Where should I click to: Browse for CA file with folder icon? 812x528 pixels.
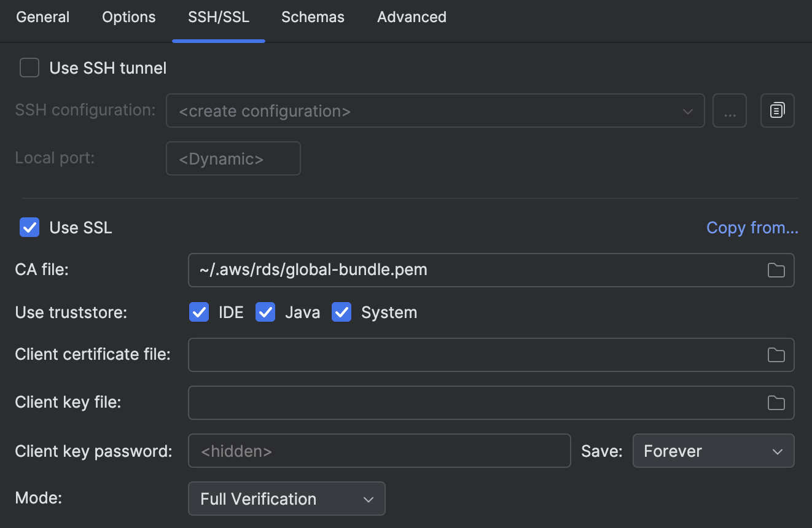click(776, 270)
